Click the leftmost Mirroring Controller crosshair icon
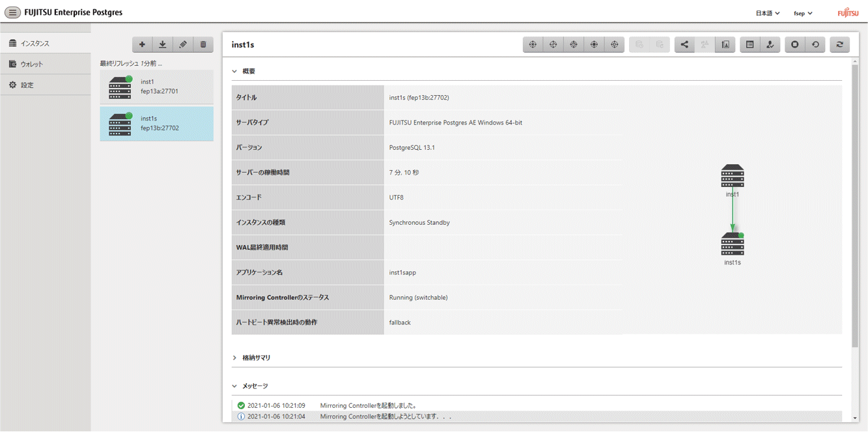Viewport: 868px width, 432px height. click(533, 44)
